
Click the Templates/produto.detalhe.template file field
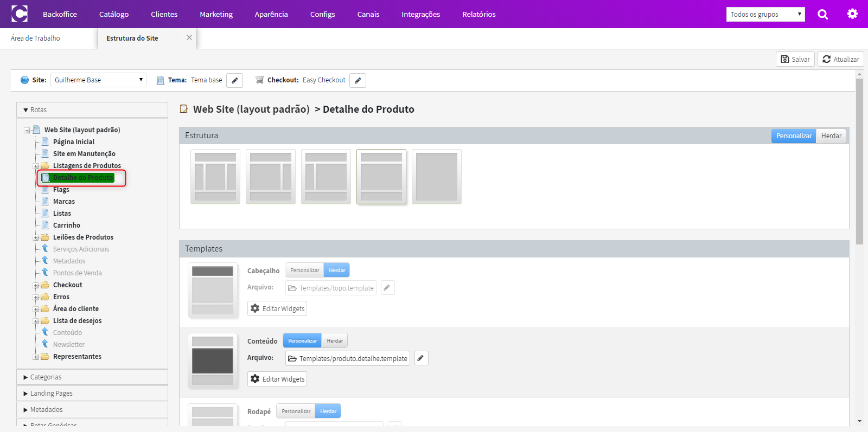348,358
